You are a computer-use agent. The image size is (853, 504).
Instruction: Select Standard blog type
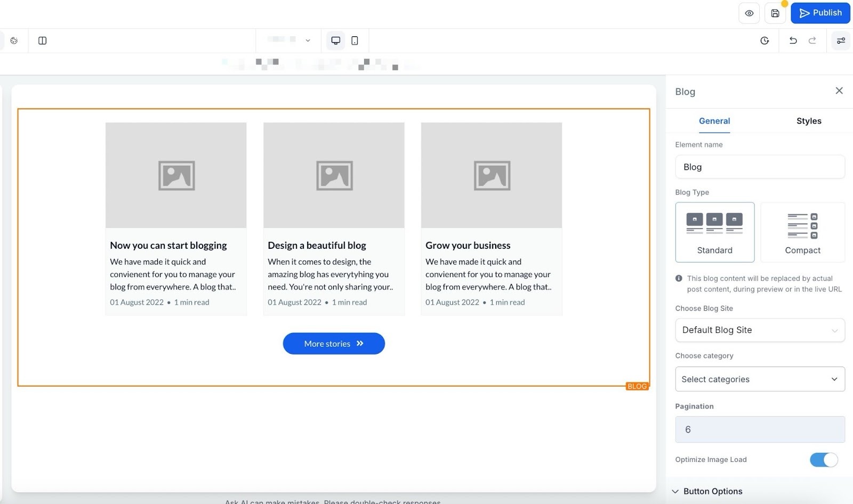coord(715,232)
